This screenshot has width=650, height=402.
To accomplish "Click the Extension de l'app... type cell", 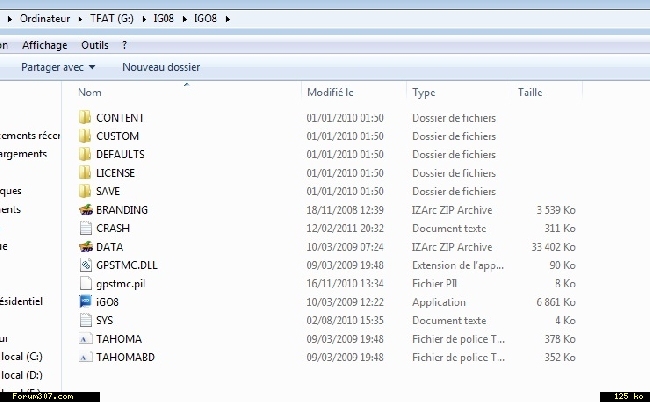I will [458, 265].
